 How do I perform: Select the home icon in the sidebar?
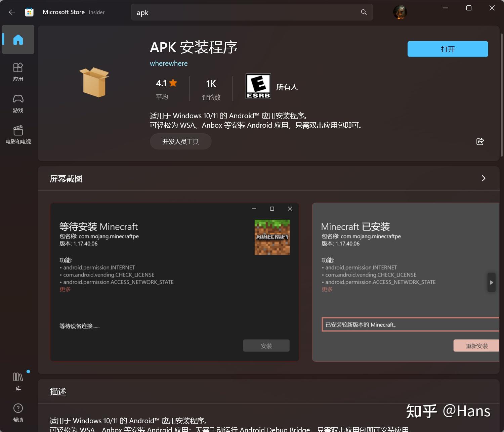coord(18,39)
